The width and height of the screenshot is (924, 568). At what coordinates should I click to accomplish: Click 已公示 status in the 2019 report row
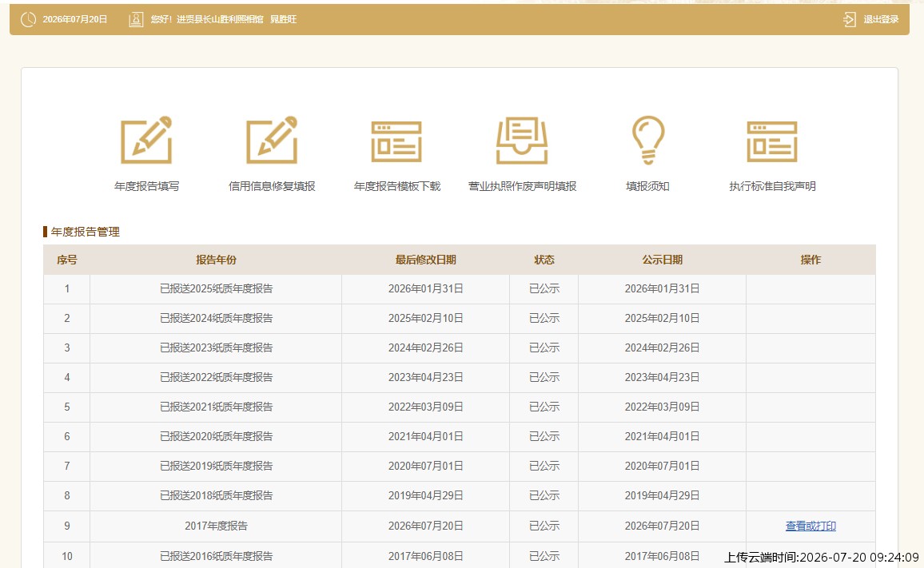tap(544, 466)
